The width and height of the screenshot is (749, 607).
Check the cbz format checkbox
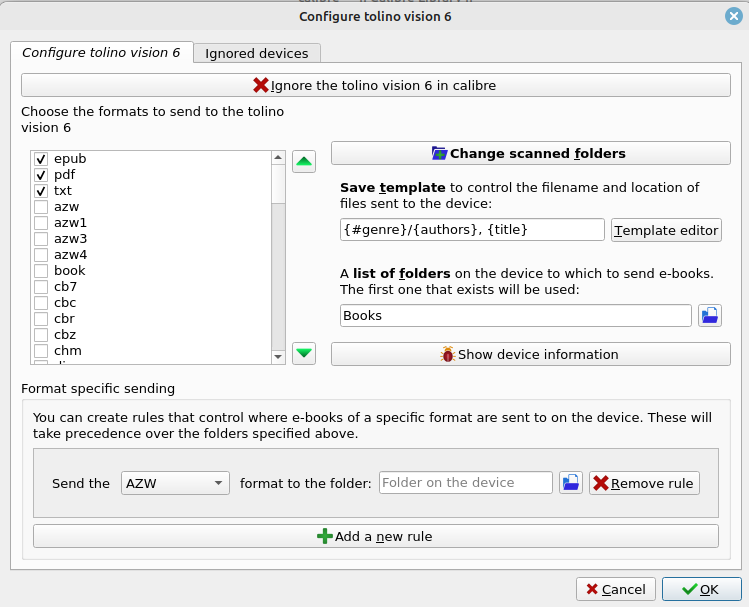click(41, 335)
